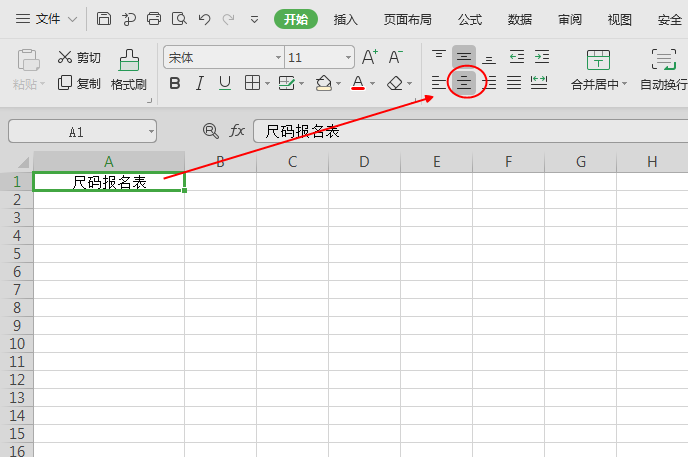Switch to the 数据 tab
The height and width of the screenshot is (457, 688).
(520, 20)
